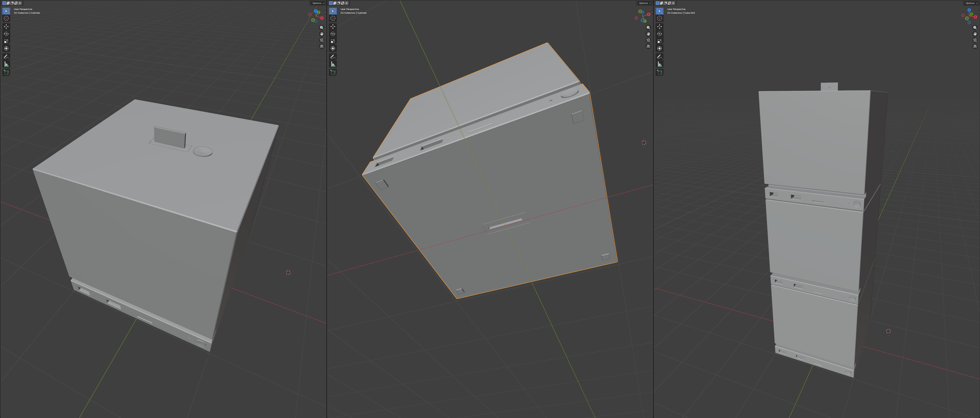
Task: Choose the Cursor tool in left viewport
Action: [x=6, y=18]
